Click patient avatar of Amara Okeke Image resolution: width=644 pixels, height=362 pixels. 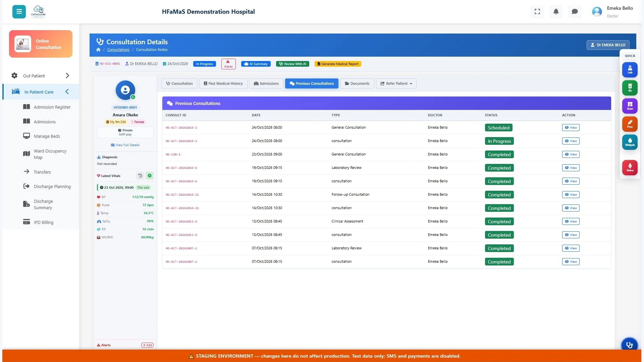125,90
